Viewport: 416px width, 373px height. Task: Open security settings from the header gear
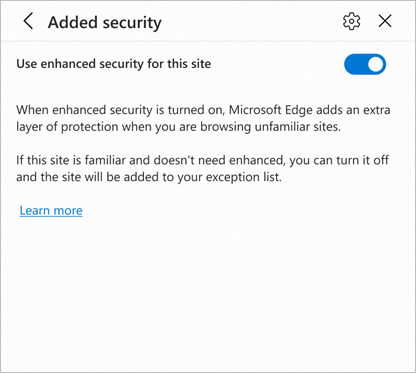pos(352,22)
